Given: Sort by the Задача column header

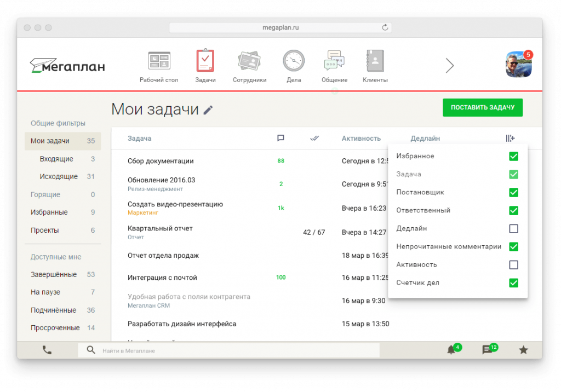Looking at the screenshot, I should point(139,139).
